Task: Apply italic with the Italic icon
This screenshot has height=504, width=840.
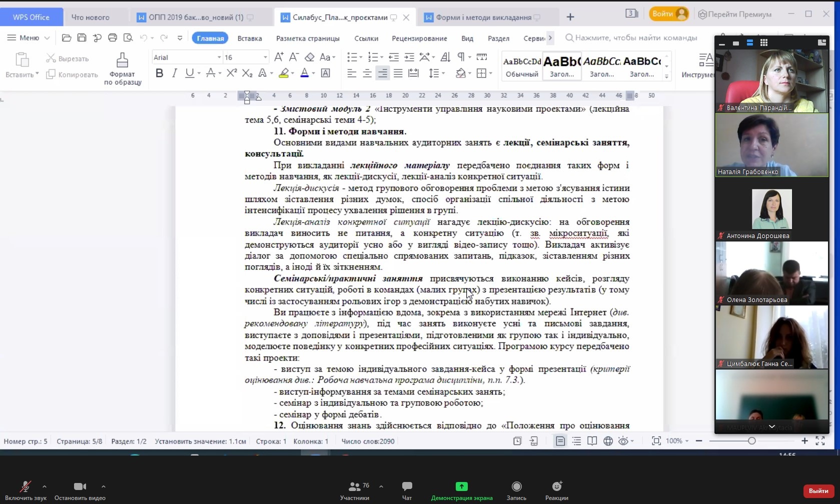Action: pos(174,73)
